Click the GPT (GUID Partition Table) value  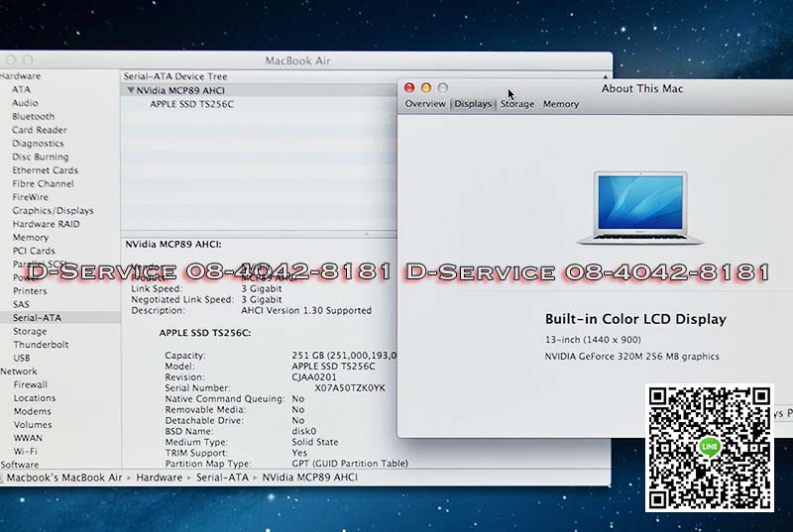coord(350,464)
